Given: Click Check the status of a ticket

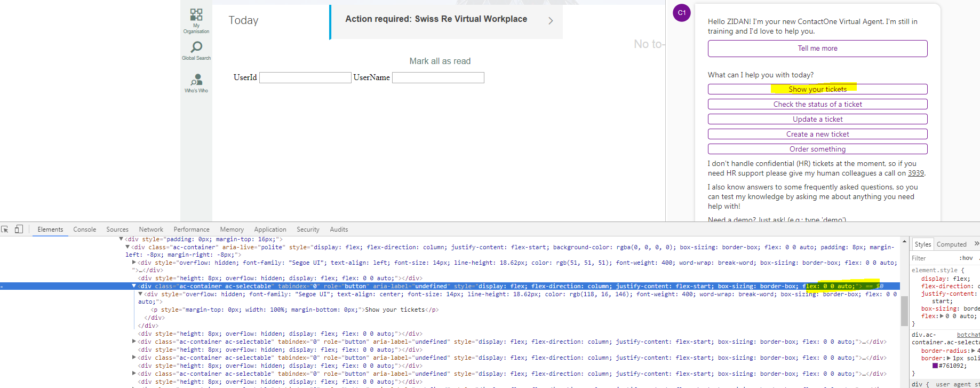Looking at the screenshot, I should click(817, 104).
